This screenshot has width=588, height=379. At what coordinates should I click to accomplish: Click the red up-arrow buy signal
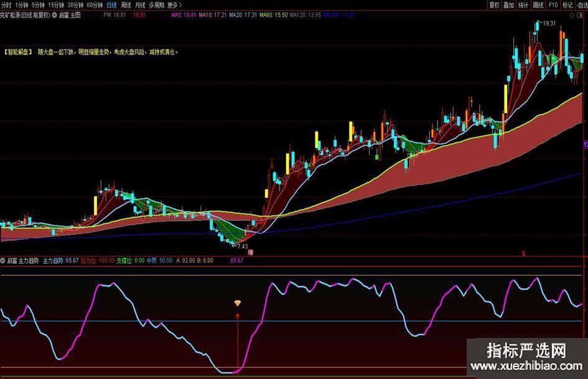[x=237, y=316]
